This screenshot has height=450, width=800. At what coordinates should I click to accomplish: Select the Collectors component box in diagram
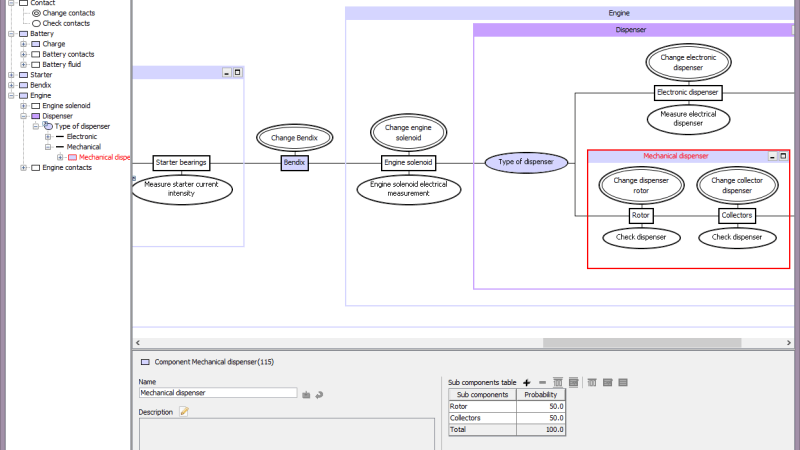coord(737,215)
